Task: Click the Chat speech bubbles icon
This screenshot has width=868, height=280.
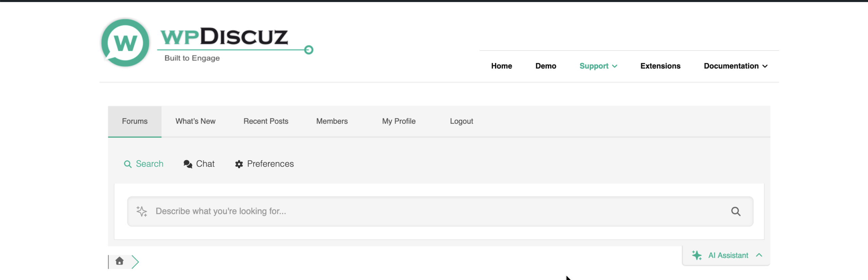Action: click(188, 164)
